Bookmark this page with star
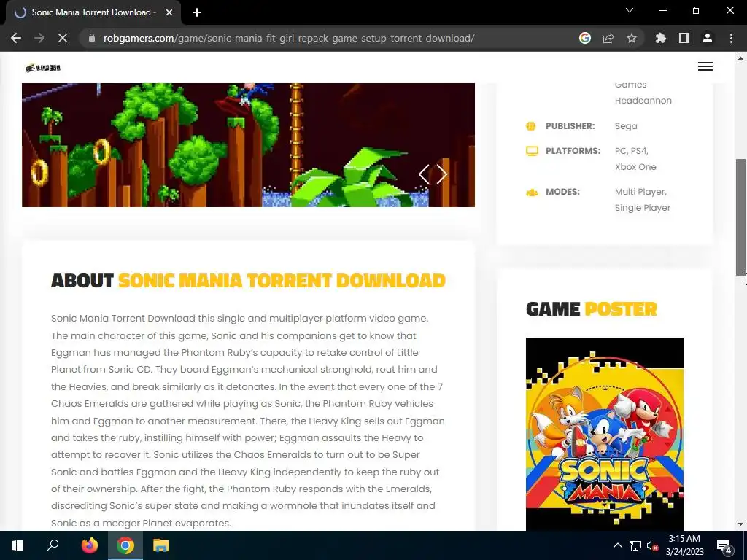Viewport: 747px width, 560px height. (x=632, y=38)
